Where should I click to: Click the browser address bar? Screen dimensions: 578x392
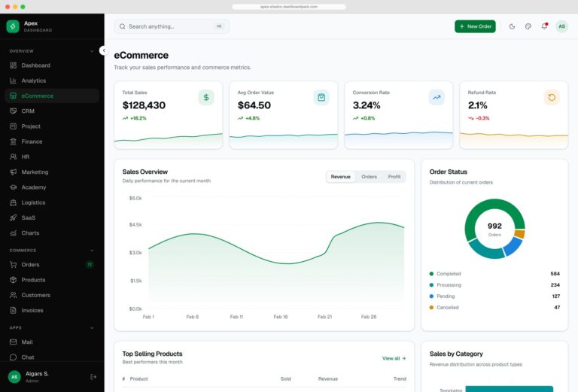point(289,7)
